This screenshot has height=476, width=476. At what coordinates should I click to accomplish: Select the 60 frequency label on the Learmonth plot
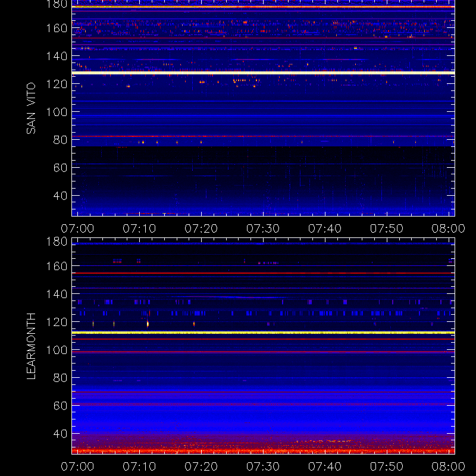click(x=61, y=406)
